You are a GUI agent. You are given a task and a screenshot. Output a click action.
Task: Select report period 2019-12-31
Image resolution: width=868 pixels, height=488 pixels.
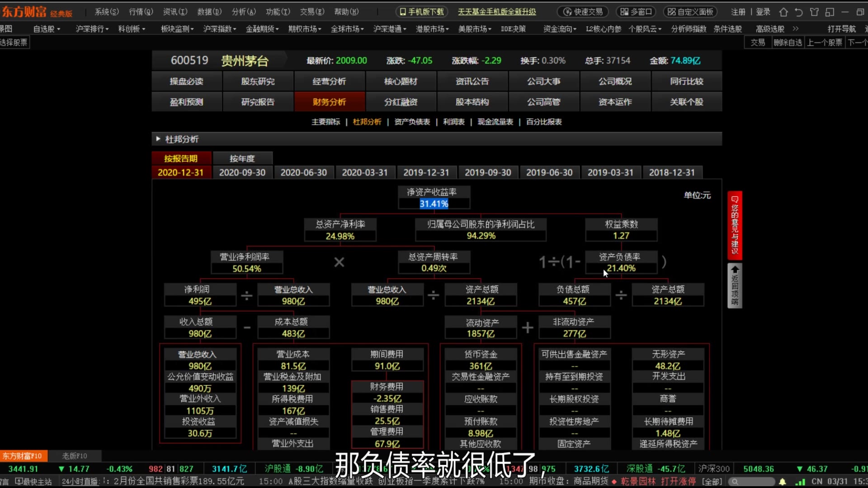pos(426,172)
